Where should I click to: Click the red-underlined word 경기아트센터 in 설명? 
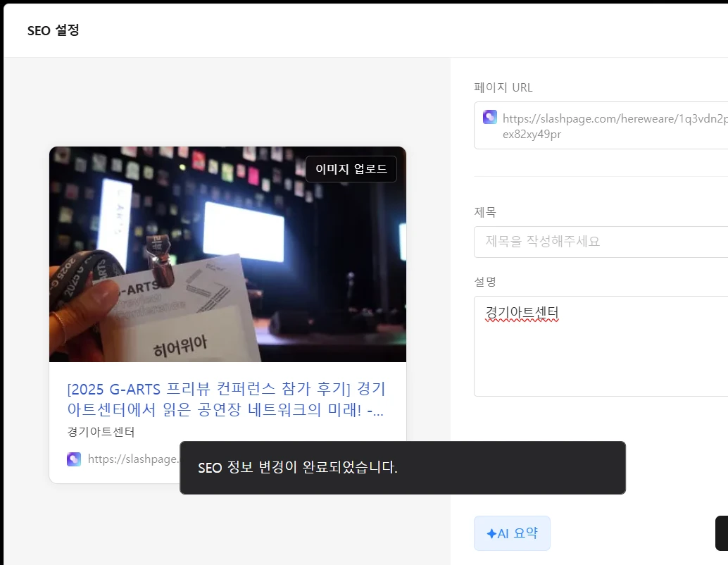[522, 311]
